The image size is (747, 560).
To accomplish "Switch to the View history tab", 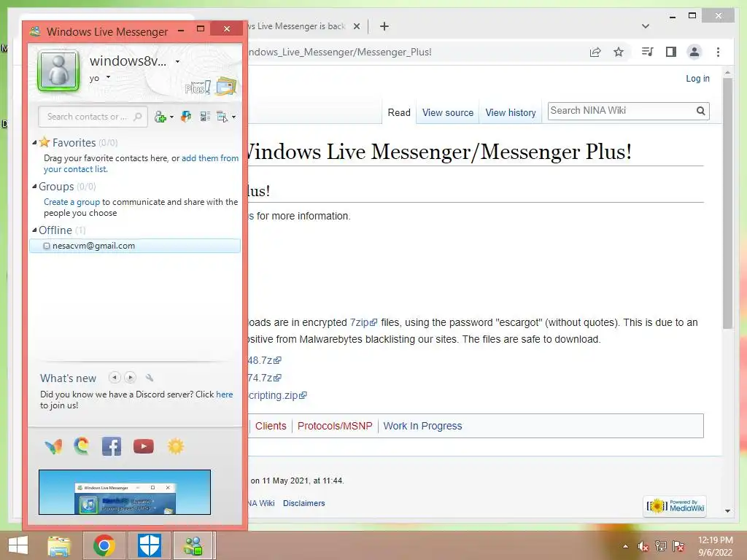I will coord(510,112).
